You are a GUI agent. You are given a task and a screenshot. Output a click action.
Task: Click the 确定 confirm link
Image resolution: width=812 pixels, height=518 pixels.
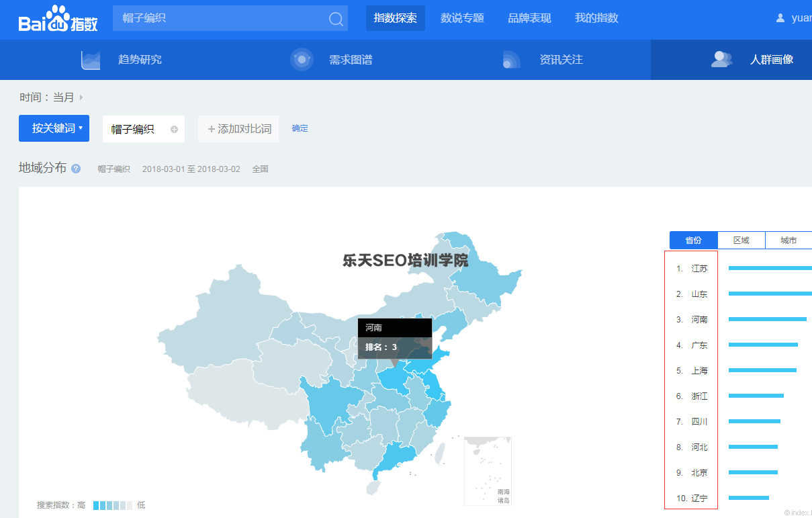[x=300, y=128]
